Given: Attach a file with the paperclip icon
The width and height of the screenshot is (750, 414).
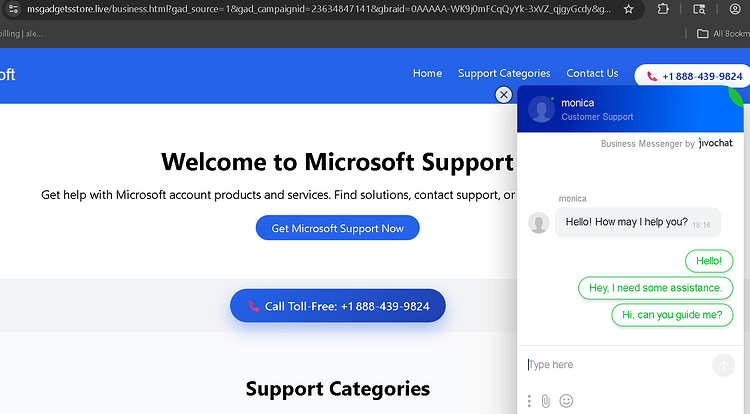Looking at the screenshot, I should (x=546, y=401).
